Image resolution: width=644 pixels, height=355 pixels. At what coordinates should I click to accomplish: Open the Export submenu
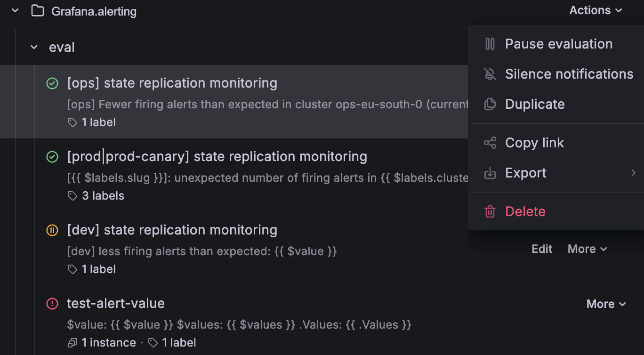coord(526,172)
